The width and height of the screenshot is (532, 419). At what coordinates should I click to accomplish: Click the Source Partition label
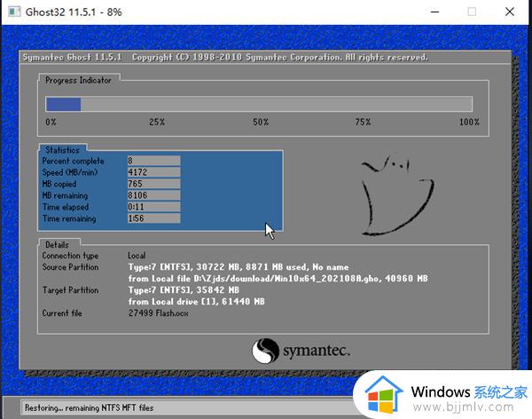pyautogui.click(x=70, y=267)
